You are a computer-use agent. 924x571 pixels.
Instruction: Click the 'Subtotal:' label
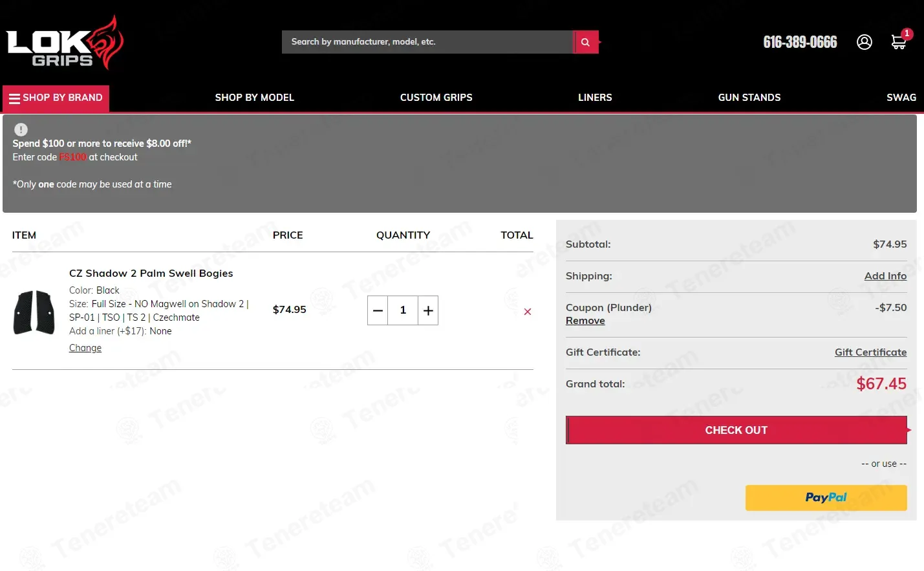(588, 244)
